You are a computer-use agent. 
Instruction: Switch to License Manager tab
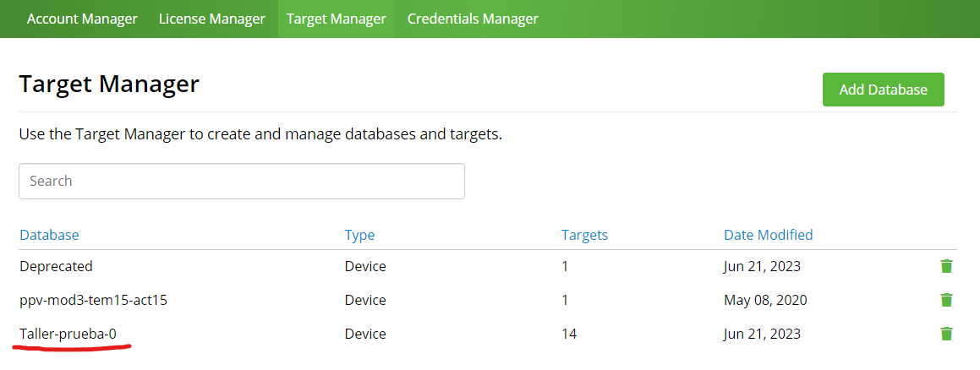(x=212, y=19)
